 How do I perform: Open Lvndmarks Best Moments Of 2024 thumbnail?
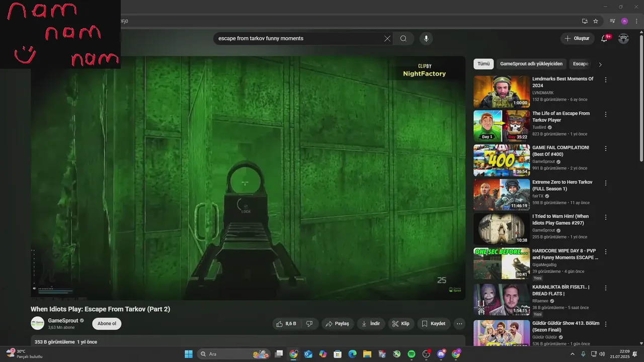tap(502, 92)
